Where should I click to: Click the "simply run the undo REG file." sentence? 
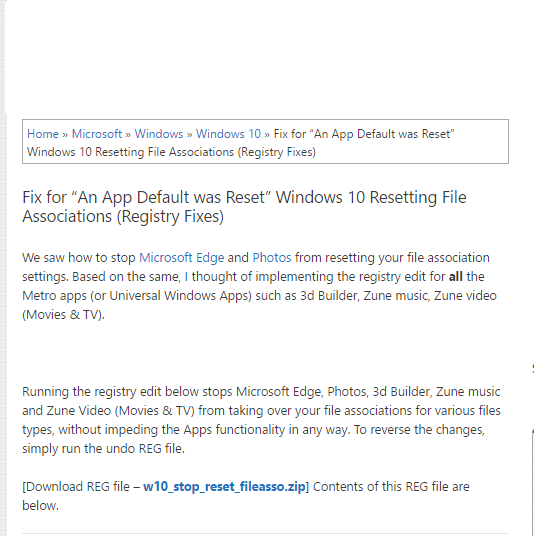click(103, 448)
